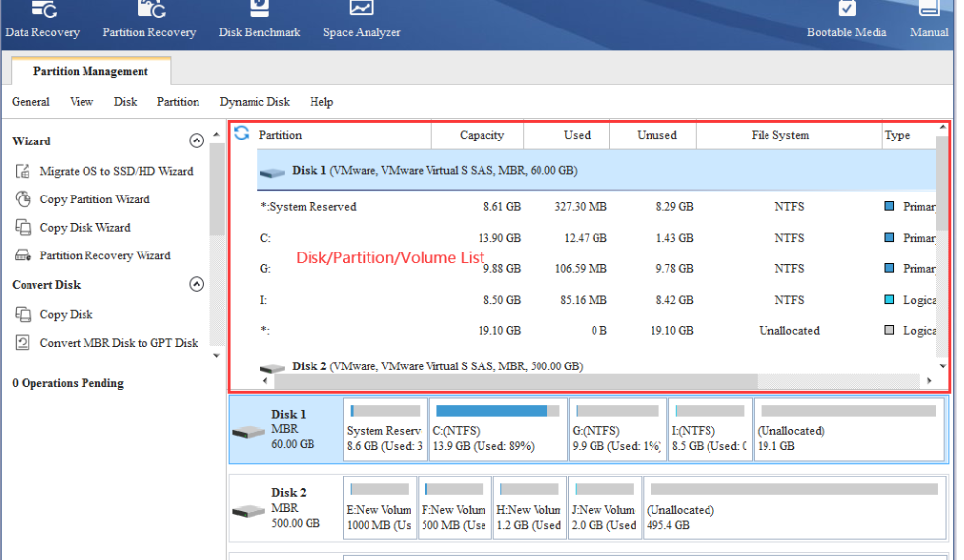Open the Help menu

coord(321,102)
